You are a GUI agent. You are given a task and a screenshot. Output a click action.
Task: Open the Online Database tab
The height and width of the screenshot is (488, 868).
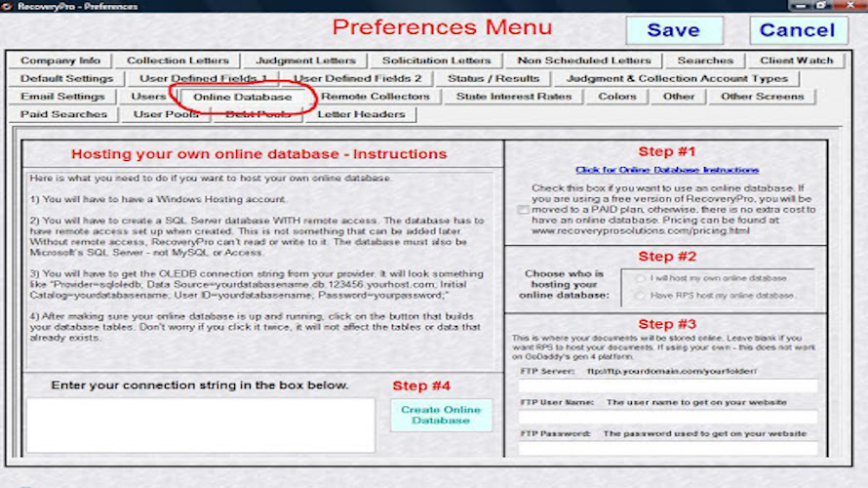[x=243, y=97]
